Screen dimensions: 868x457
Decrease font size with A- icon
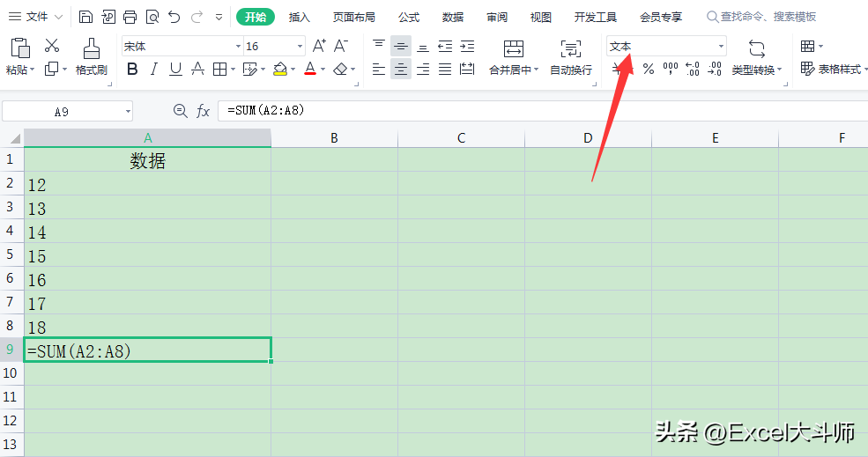tap(341, 46)
